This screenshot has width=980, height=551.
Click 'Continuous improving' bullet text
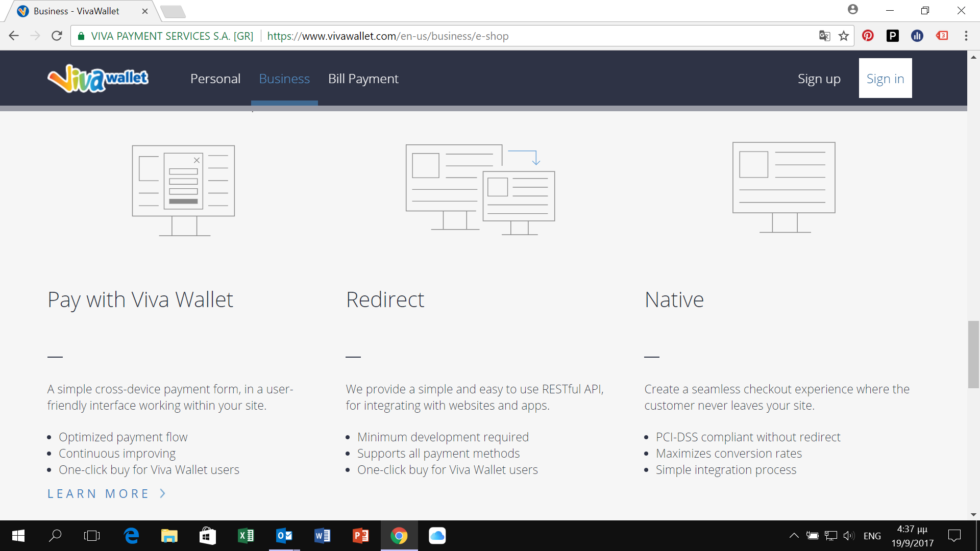(117, 454)
